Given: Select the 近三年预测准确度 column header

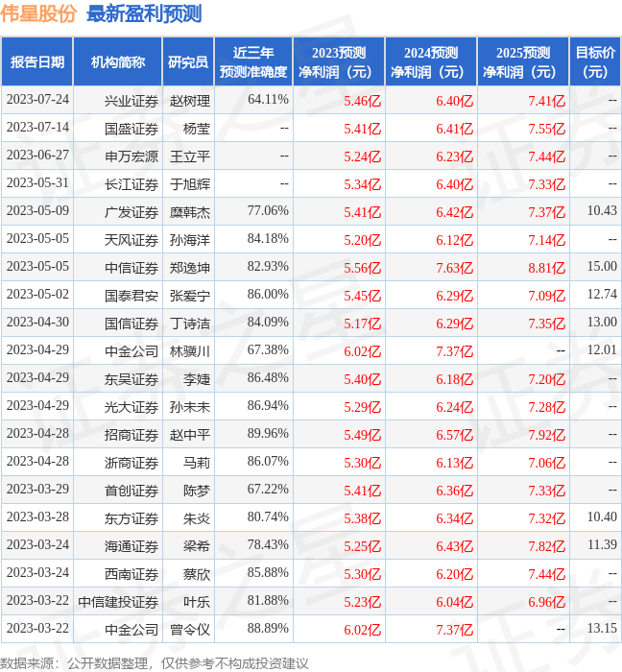Looking at the screenshot, I should point(253,61).
